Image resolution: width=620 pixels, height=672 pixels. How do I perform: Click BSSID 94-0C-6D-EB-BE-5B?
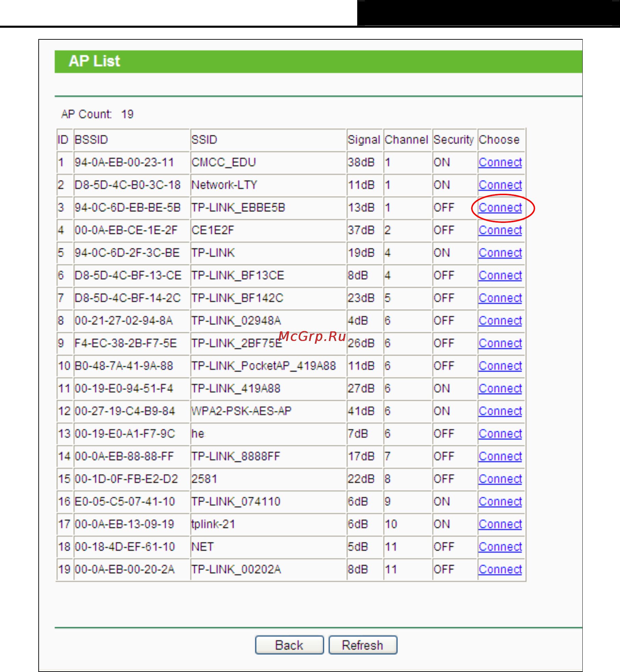tap(128, 207)
